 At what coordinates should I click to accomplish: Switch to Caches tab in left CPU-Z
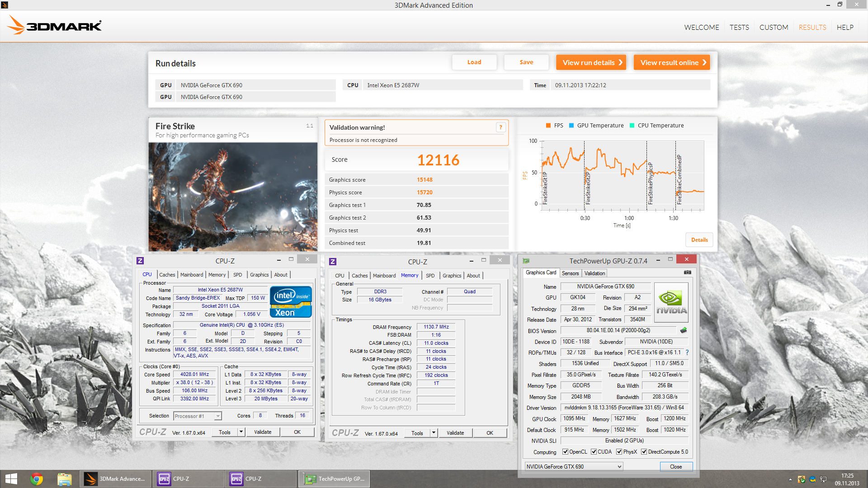click(x=167, y=275)
